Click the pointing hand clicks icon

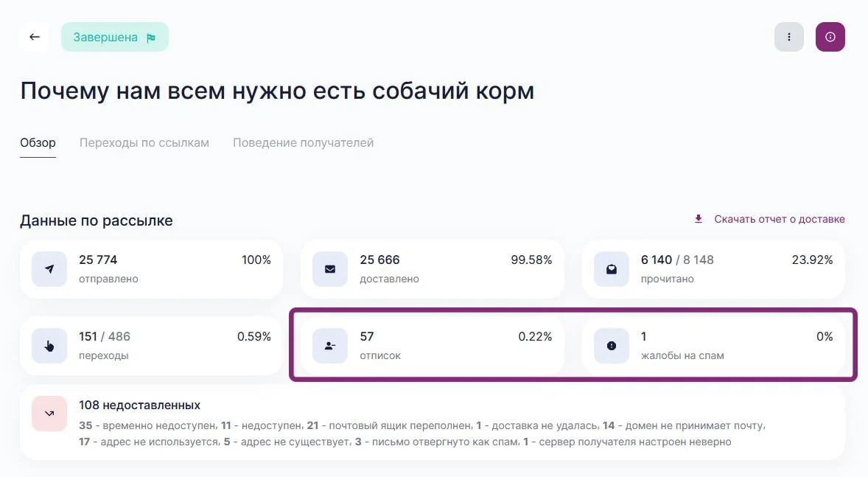(49, 346)
